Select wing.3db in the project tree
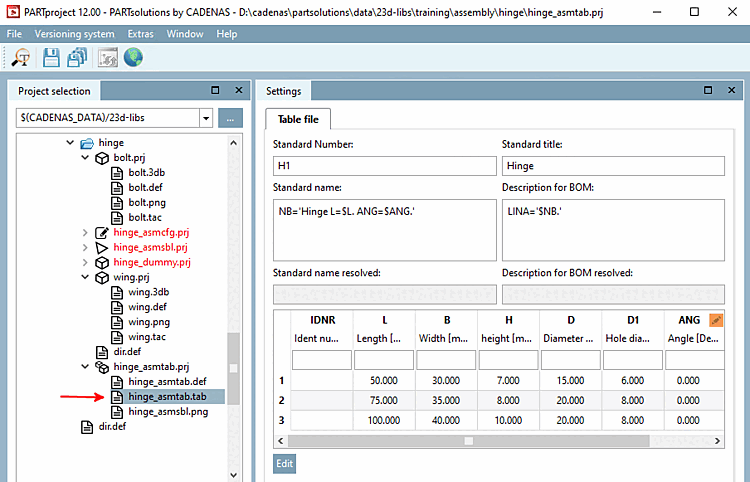This screenshot has height=482, width=750. pos(148,292)
